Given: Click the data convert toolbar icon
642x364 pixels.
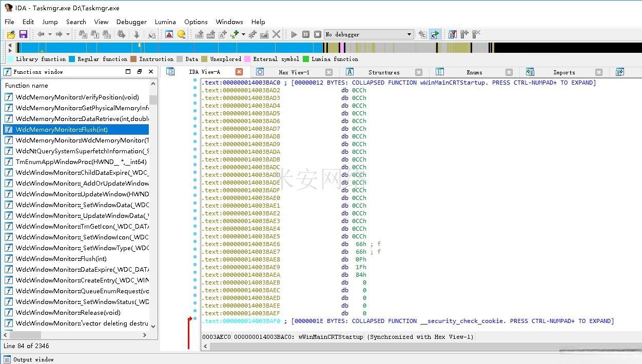Looking at the screenshot, I should coord(211,34).
